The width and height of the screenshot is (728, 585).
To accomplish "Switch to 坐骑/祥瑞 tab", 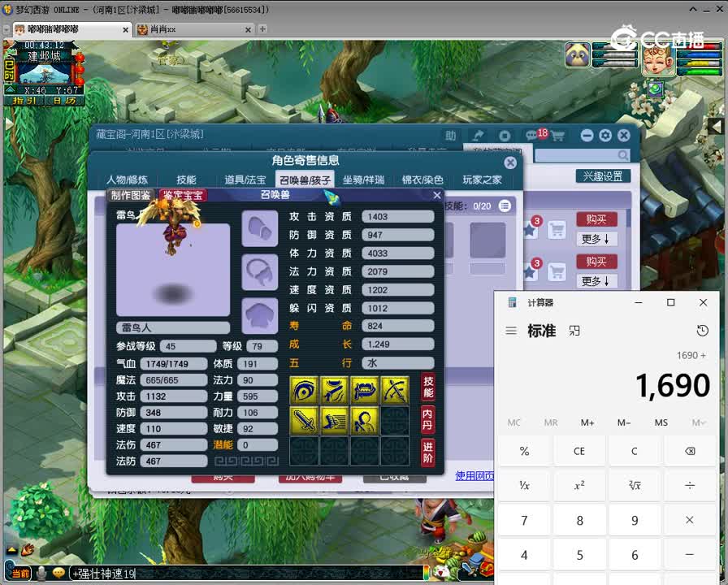I will (x=363, y=180).
